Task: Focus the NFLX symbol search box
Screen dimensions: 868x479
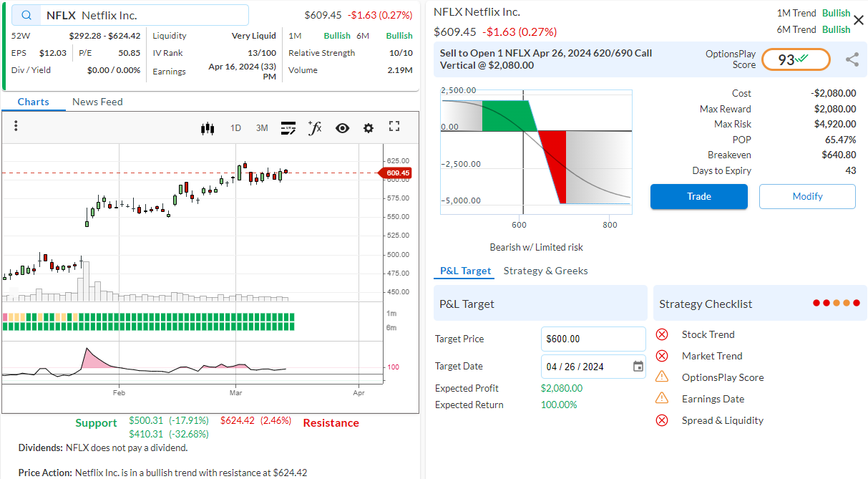Action: [130, 15]
